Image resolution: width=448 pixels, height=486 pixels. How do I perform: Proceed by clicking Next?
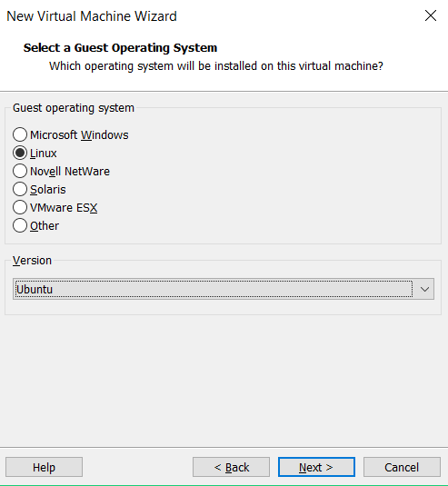[x=316, y=467]
